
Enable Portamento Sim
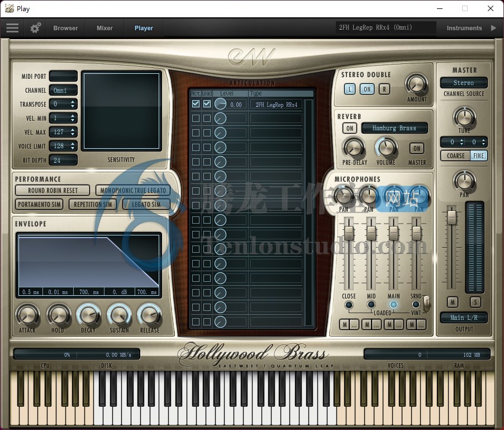[x=39, y=205]
